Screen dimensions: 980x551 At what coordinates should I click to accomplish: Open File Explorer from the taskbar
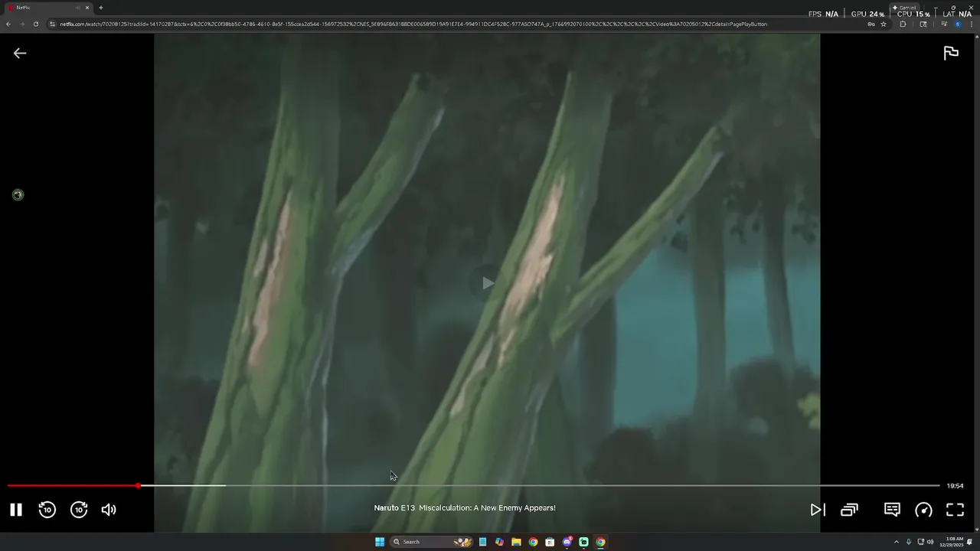pos(516,542)
